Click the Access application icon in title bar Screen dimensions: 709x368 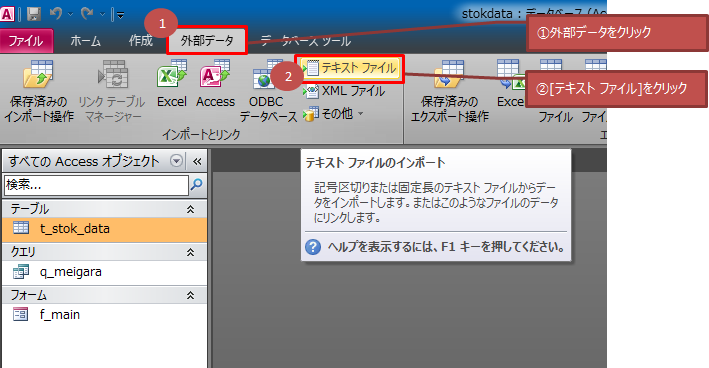click(x=7, y=14)
